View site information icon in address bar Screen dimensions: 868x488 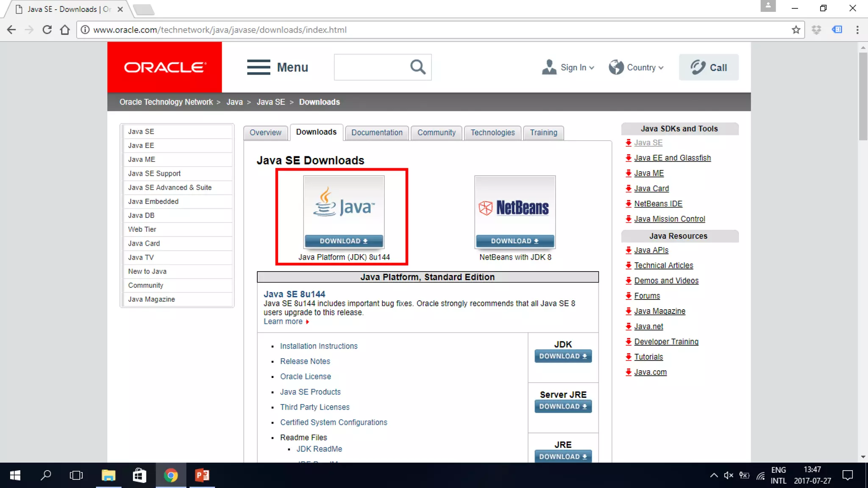click(85, 30)
